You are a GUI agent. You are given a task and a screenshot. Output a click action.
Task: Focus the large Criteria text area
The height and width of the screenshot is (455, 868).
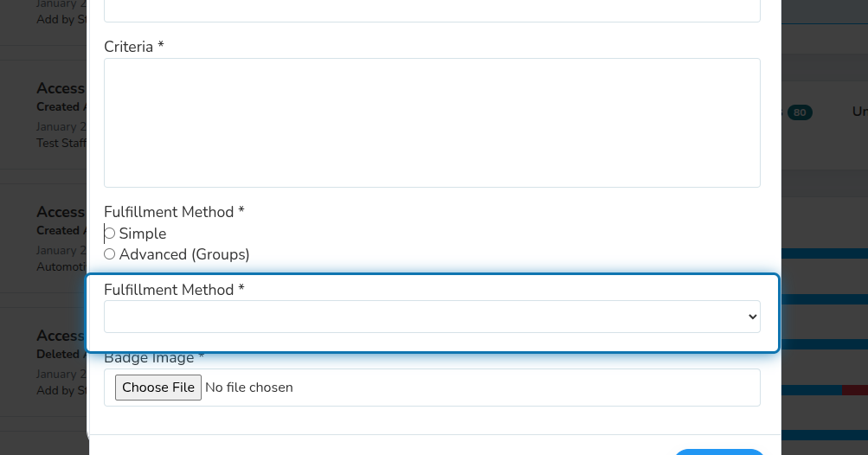pos(432,123)
